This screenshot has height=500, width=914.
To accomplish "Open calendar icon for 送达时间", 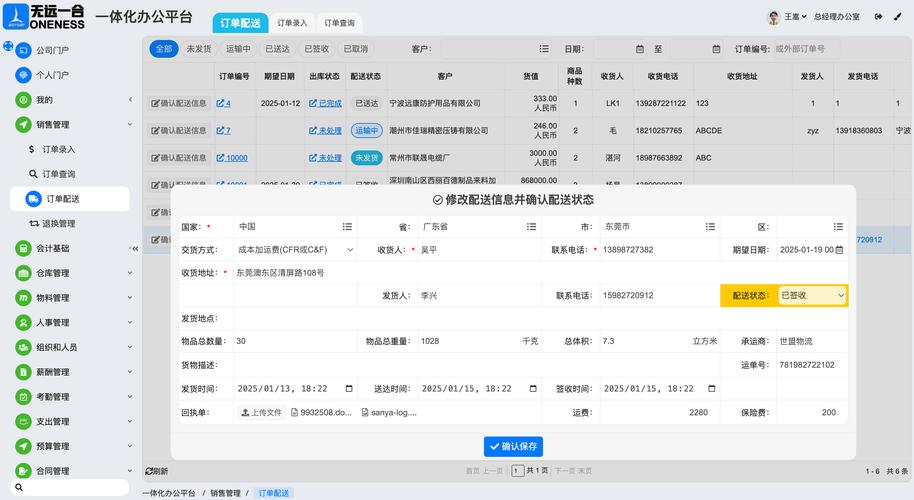I will pos(533,389).
